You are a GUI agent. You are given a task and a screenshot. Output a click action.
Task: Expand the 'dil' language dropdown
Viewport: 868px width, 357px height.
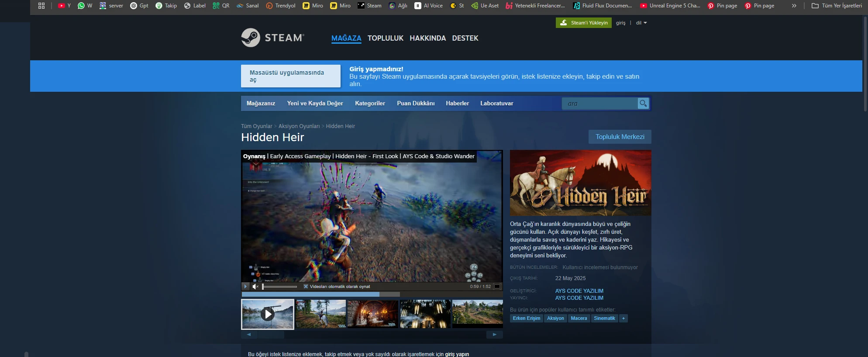point(641,23)
